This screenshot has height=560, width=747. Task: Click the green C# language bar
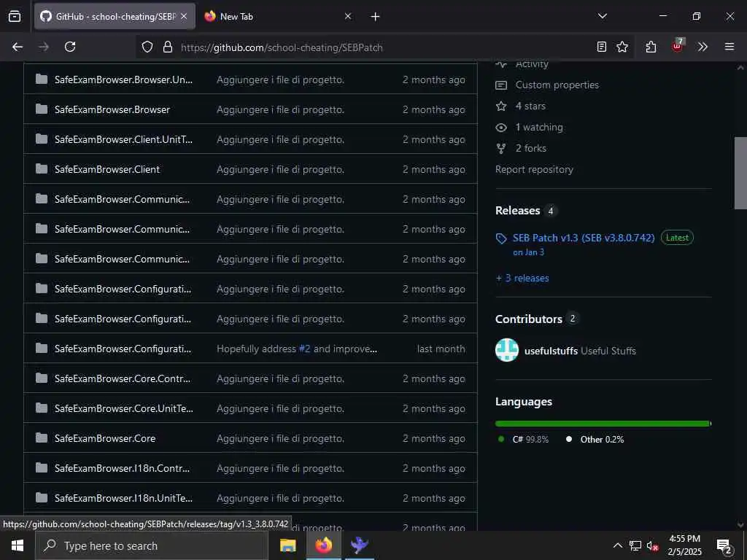(x=602, y=424)
